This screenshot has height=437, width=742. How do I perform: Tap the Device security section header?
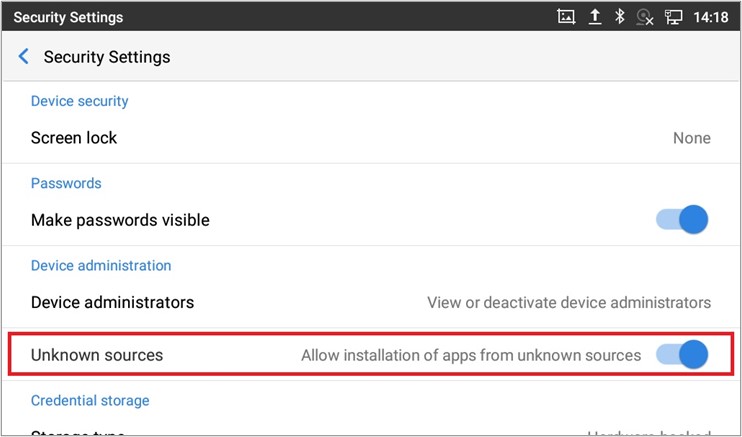pyautogui.click(x=79, y=101)
